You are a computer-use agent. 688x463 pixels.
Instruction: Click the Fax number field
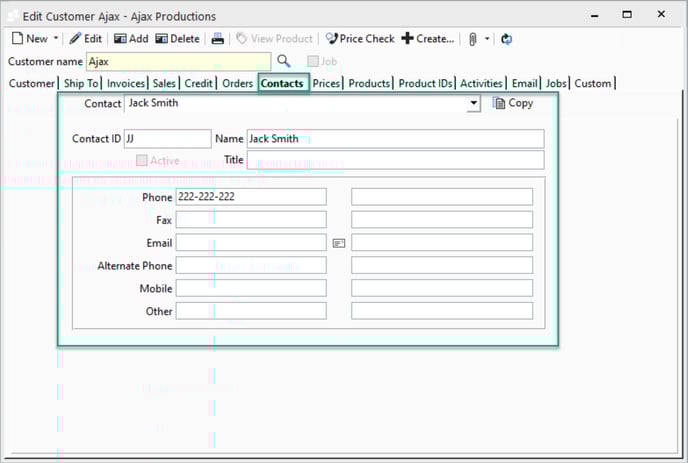[251, 219]
